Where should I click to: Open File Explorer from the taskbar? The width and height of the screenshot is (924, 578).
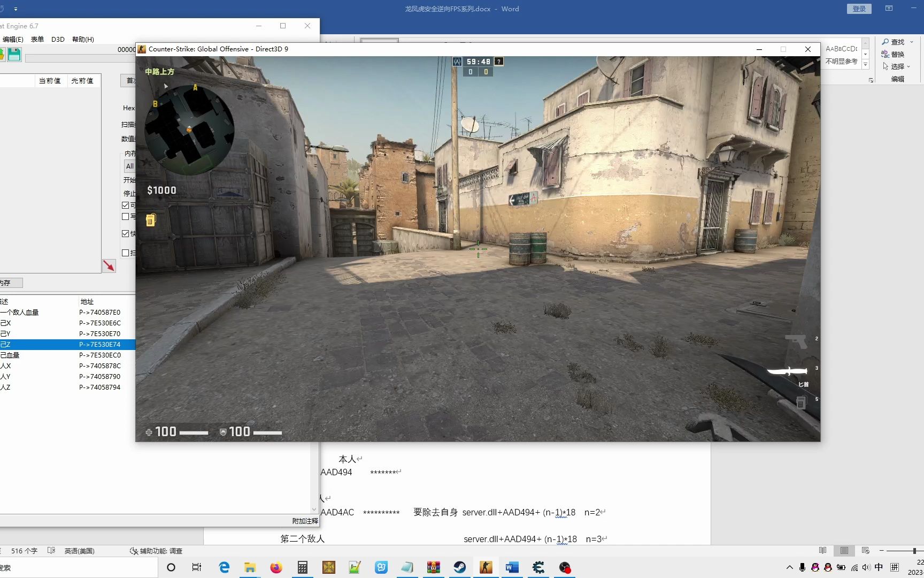pos(250,567)
